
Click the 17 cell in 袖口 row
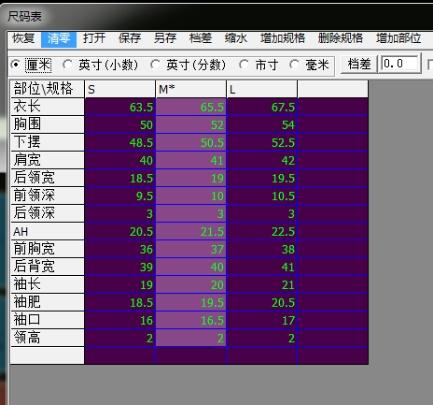point(262,320)
